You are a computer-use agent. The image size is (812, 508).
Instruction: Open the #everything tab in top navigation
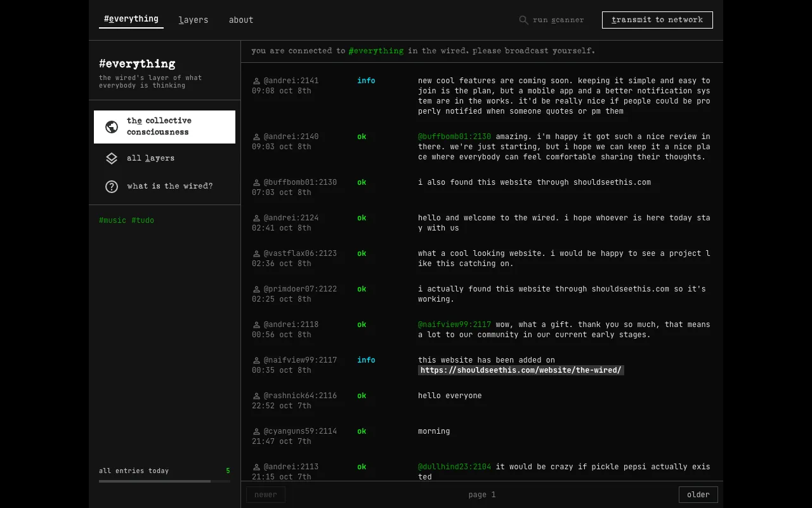coord(131,19)
